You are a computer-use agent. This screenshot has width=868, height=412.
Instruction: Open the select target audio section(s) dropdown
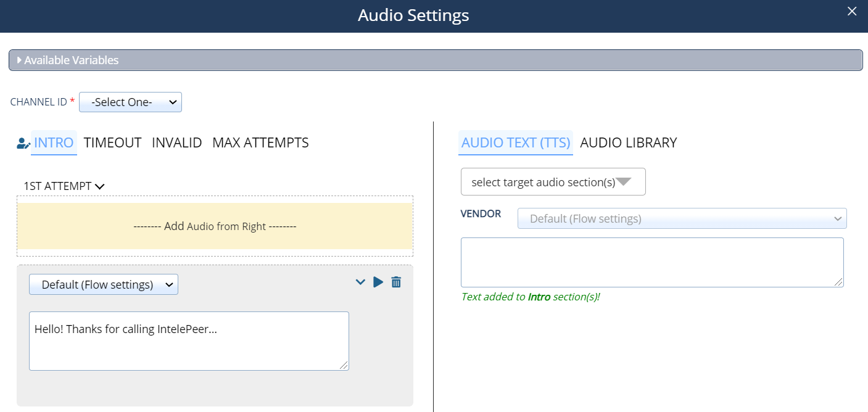click(553, 182)
